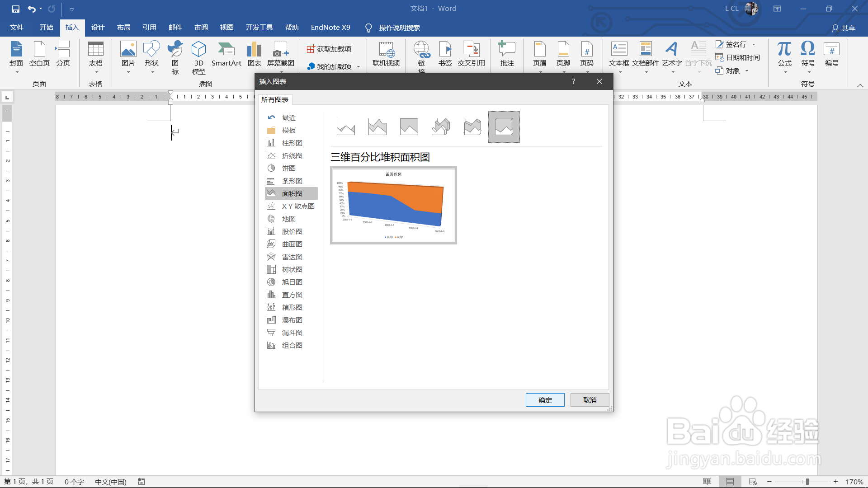The width and height of the screenshot is (868, 488).
Task: Select the 3D 100% stacked area chart icon
Action: click(504, 127)
